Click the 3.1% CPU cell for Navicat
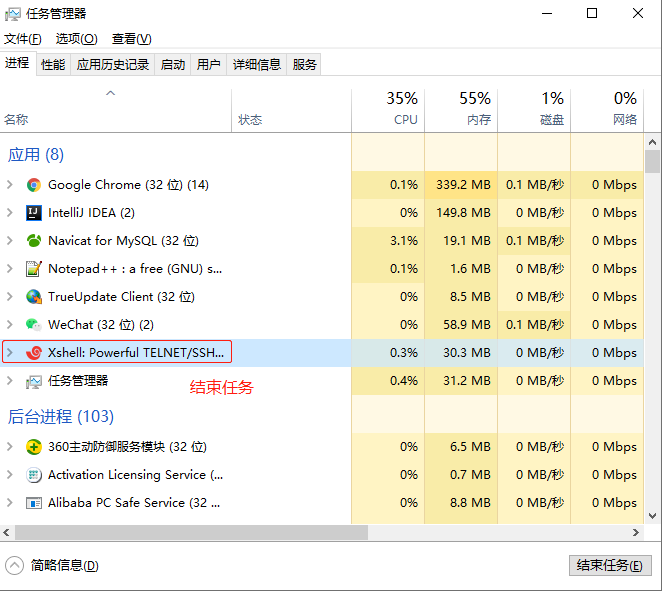 point(388,241)
